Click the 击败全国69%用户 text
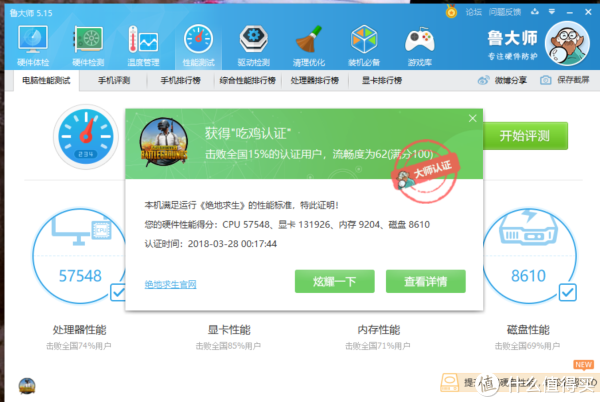The height and width of the screenshot is (402, 600). click(x=528, y=346)
